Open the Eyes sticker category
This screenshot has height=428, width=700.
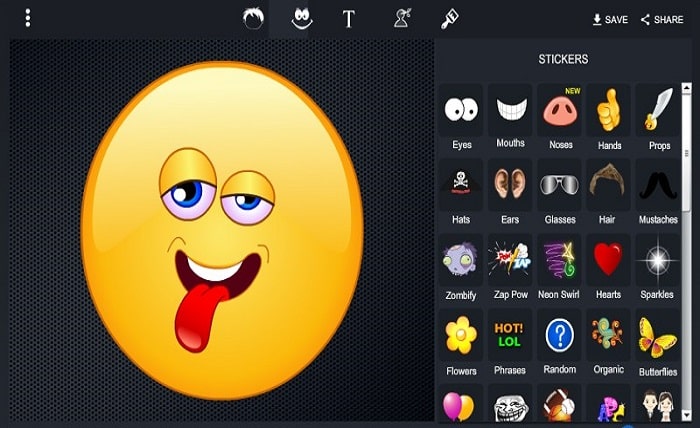(461, 117)
